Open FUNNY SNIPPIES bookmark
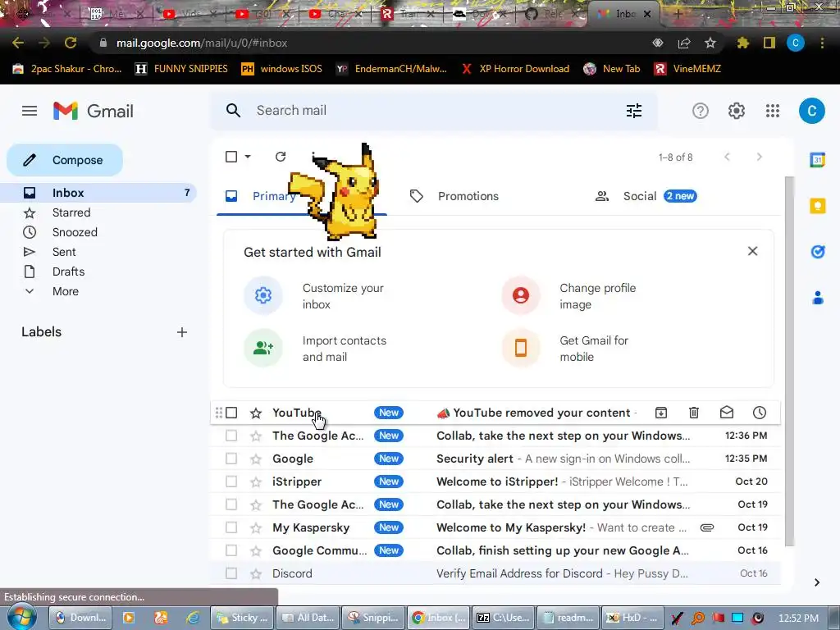This screenshot has width=840, height=630. (x=181, y=69)
